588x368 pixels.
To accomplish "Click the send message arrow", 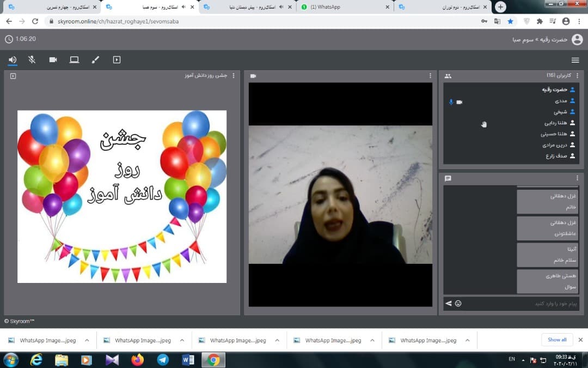I will tap(449, 303).
